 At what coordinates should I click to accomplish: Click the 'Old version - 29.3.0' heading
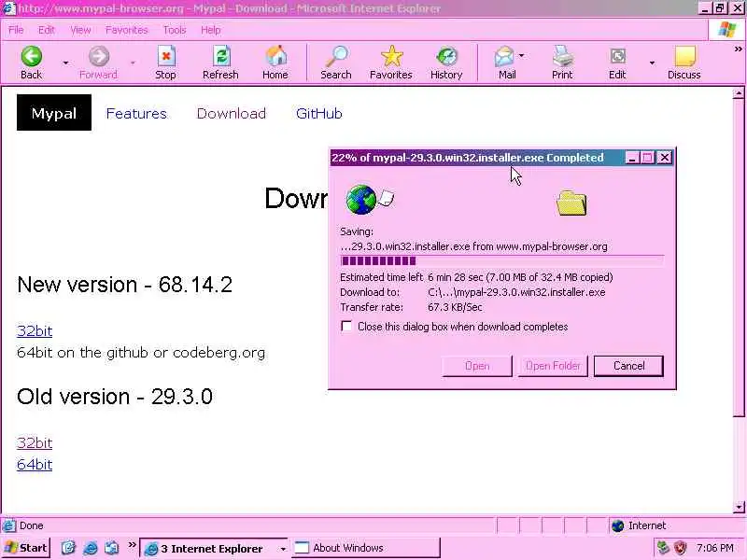click(115, 397)
